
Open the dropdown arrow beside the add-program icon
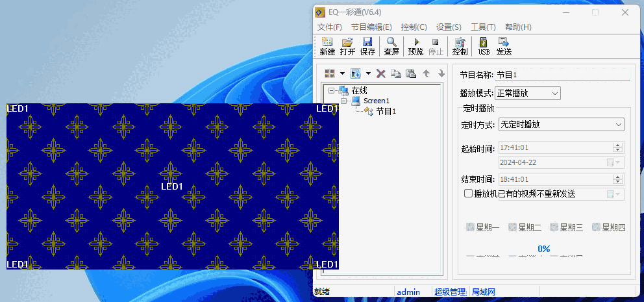pyautogui.click(x=368, y=73)
